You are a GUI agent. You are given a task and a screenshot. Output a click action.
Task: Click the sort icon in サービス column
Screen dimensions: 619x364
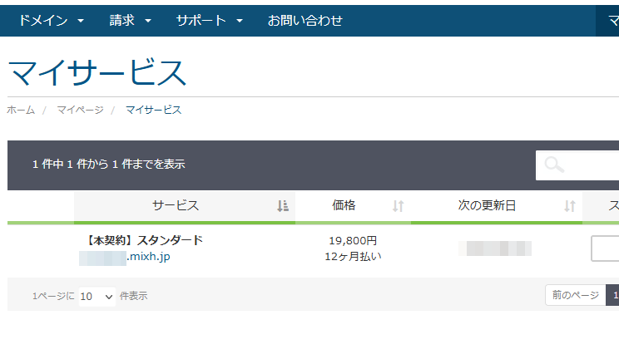tap(282, 206)
